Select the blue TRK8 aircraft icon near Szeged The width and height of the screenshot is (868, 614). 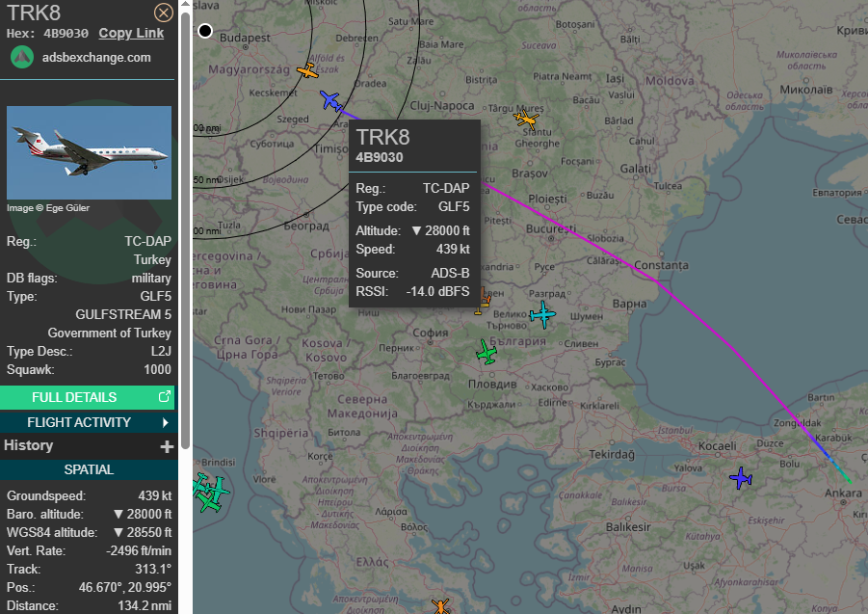[x=330, y=100]
